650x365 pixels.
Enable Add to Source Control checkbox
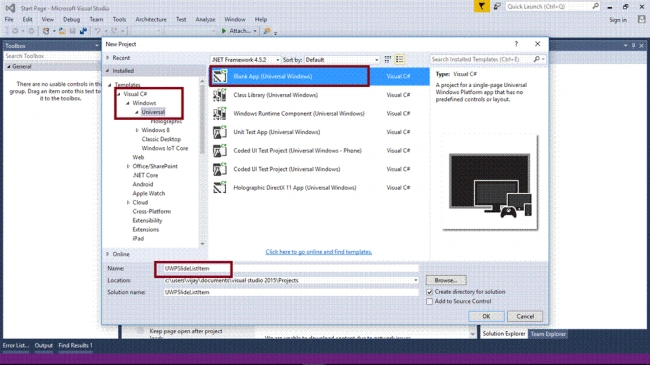429,302
